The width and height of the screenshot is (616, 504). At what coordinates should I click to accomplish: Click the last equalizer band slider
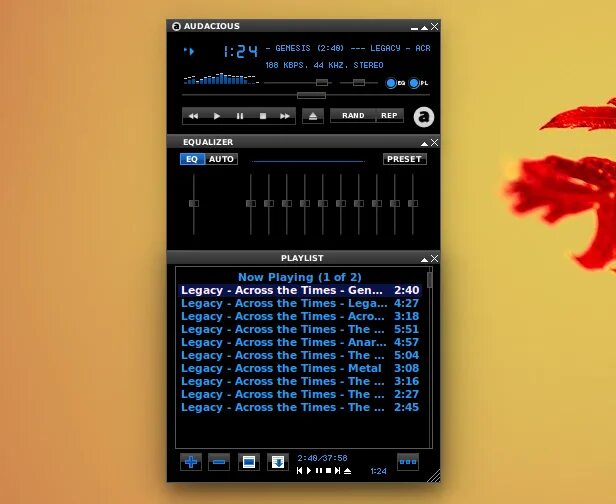[x=412, y=203]
